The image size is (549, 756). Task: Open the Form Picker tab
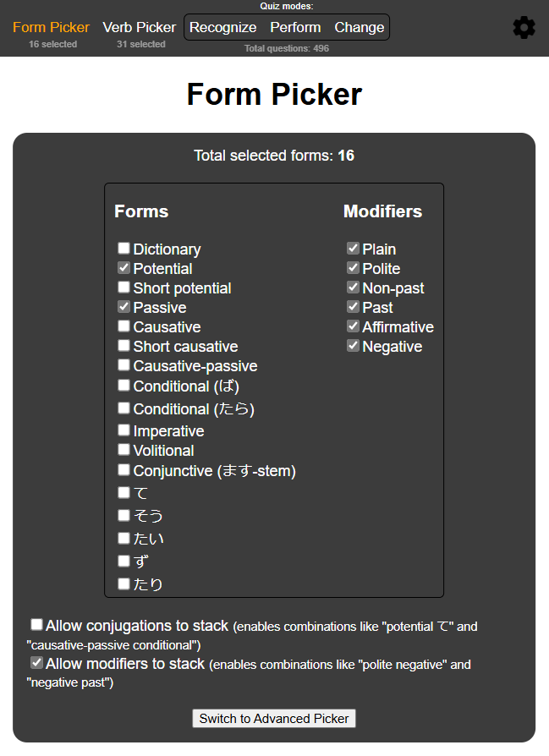[x=51, y=26]
